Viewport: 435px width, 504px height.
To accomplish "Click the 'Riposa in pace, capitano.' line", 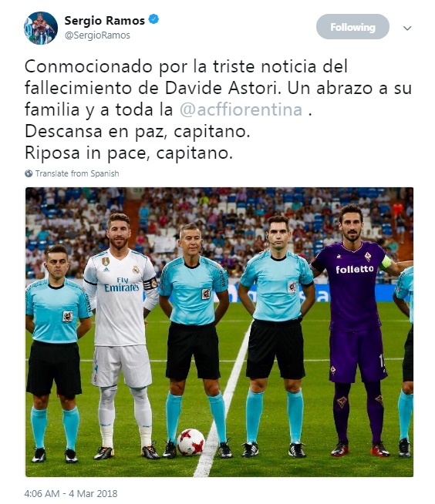I will coord(129,153).
